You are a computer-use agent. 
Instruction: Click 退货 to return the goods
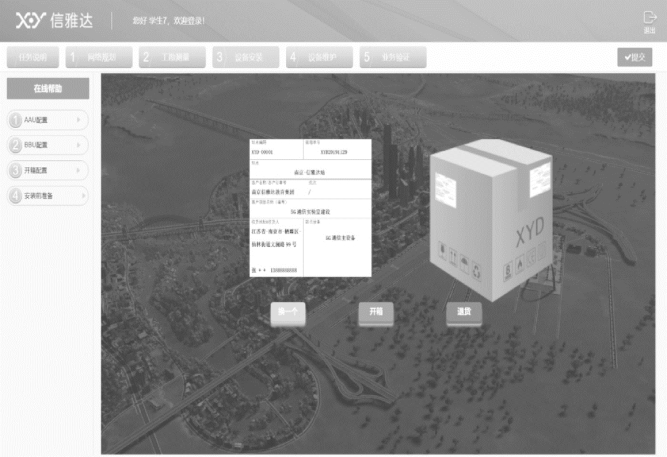tap(464, 314)
